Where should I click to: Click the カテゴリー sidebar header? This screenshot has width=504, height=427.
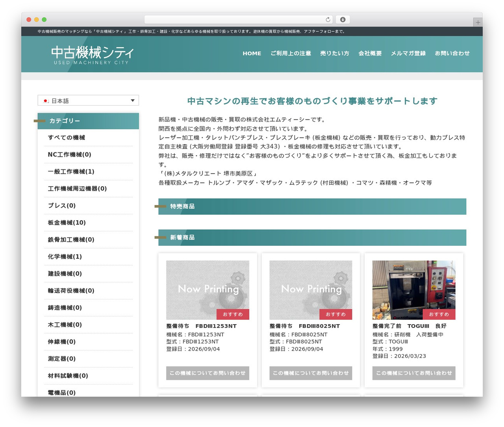pyautogui.click(x=88, y=121)
